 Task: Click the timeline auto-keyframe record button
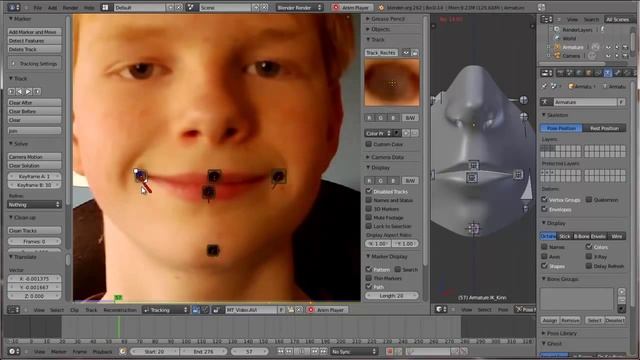click(x=389, y=351)
